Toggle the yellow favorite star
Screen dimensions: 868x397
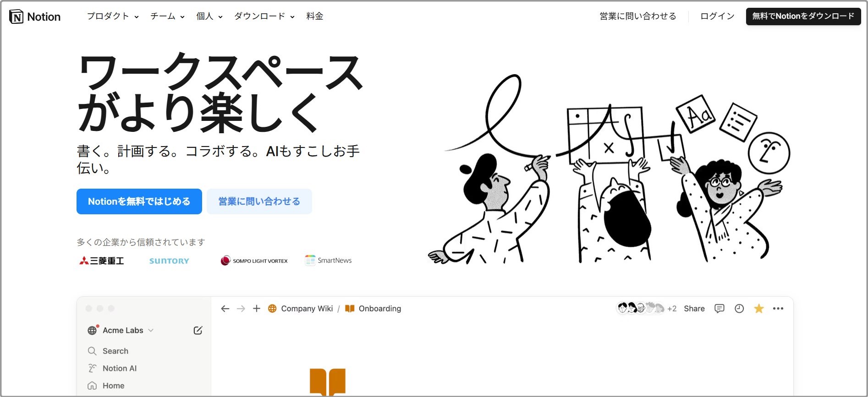pos(759,309)
